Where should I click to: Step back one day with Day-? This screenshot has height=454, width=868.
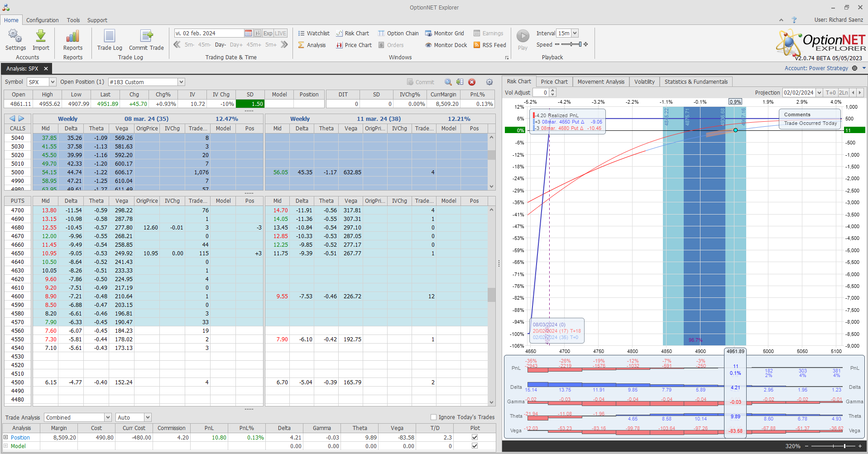pos(221,45)
